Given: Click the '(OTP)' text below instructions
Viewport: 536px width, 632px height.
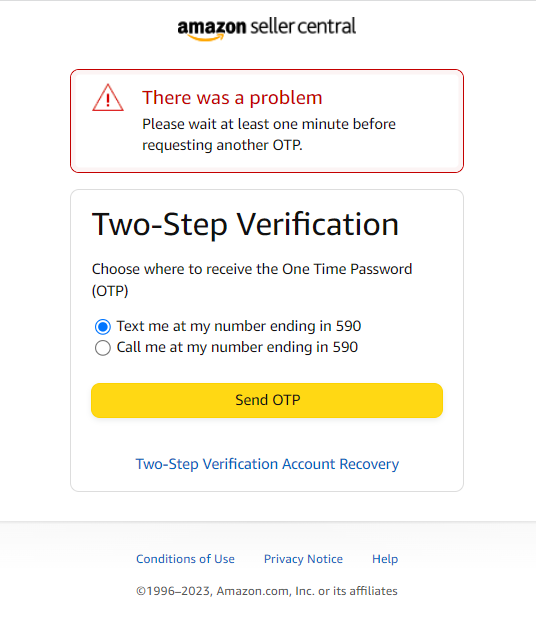Looking at the screenshot, I should coord(110,291).
